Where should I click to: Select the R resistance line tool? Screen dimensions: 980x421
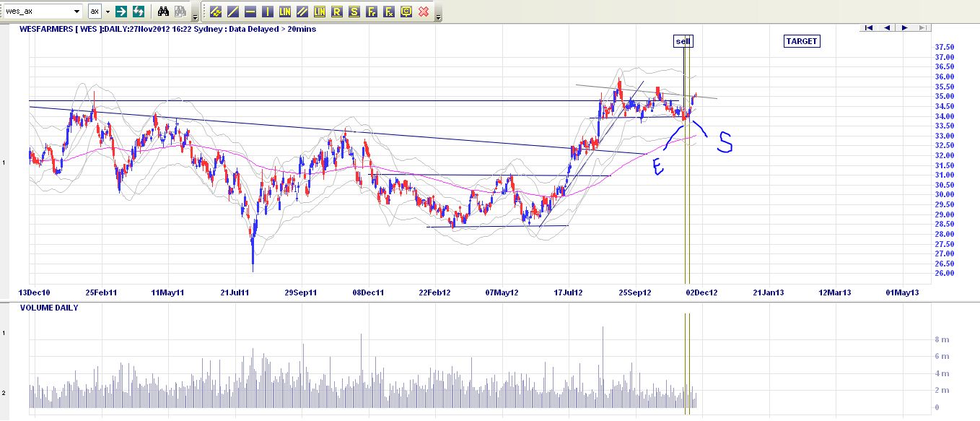(x=337, y=12)
